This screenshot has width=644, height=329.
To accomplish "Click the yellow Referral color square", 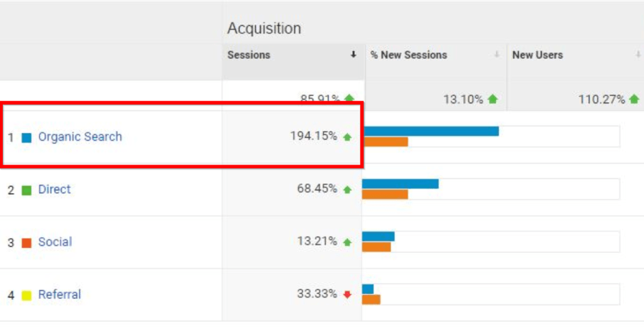I will coord(27,295).
